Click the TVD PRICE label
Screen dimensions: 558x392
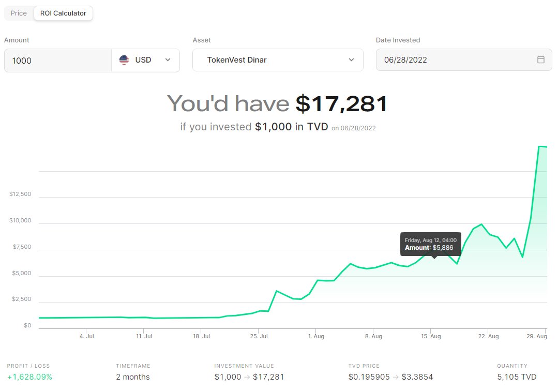pos(364,366)
